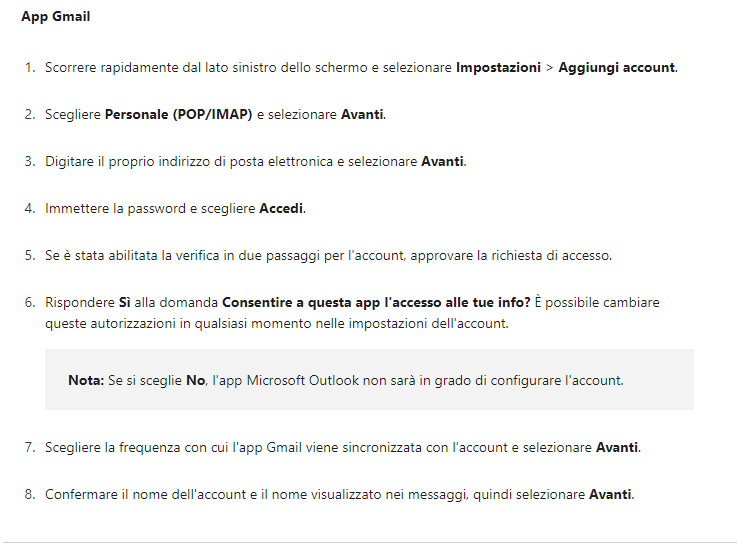This screenshot has height=545, width=737.
Task: Click the bold "Sì" in step 6
Action: pyautogui.click(x=126, y=302)
